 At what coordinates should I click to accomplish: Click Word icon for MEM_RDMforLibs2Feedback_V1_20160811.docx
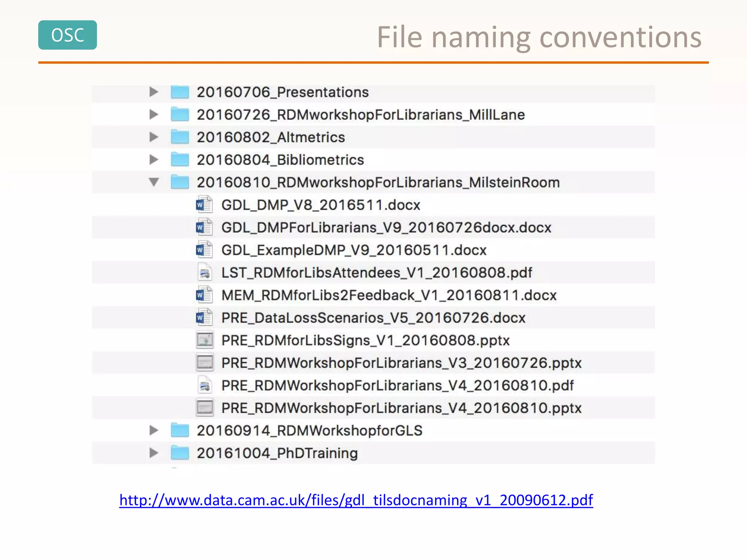pos(204,295)
